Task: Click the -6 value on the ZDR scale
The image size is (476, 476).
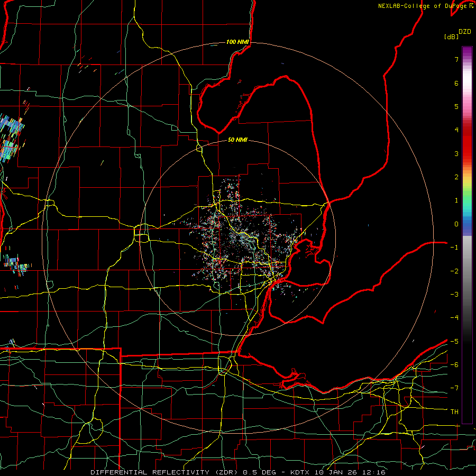Action: point(454,365)
